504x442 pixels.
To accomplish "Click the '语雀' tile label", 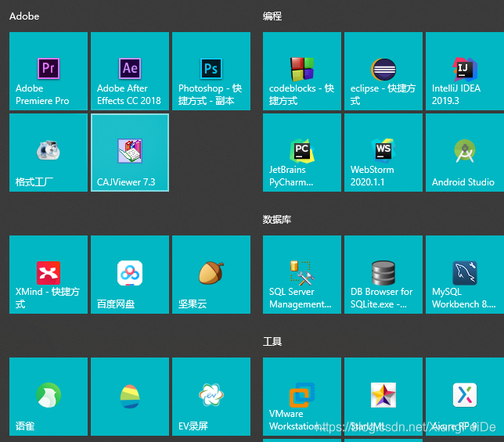I will [x=25, y=426].
